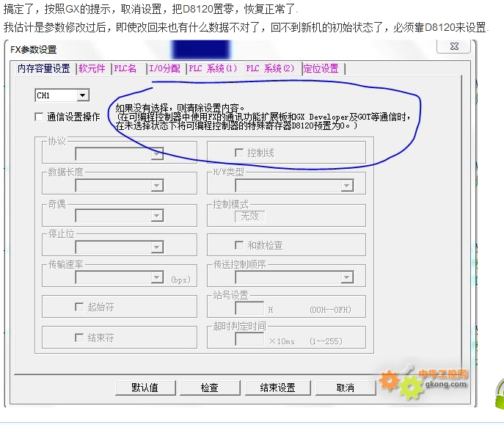The width and height of the screenshot is (504, 425).
Task: Select the PLC 系统(1) tab
Action: coord(213,68)
